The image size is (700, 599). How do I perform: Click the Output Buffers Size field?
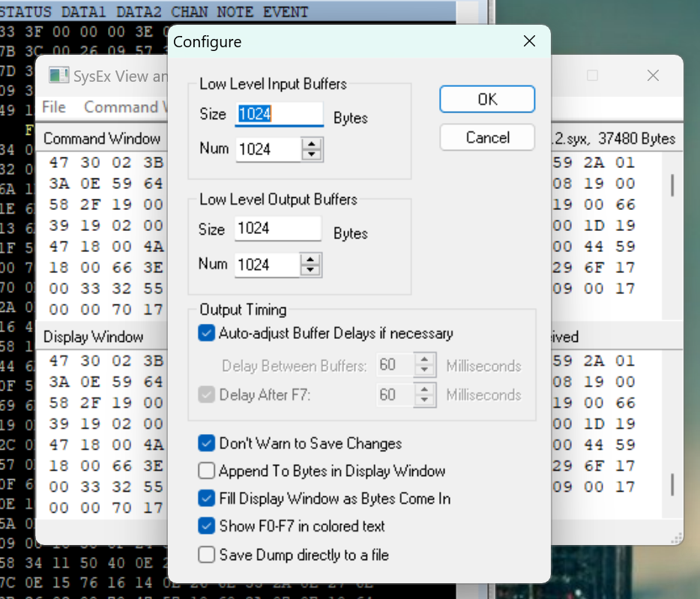tap(277, 228)
